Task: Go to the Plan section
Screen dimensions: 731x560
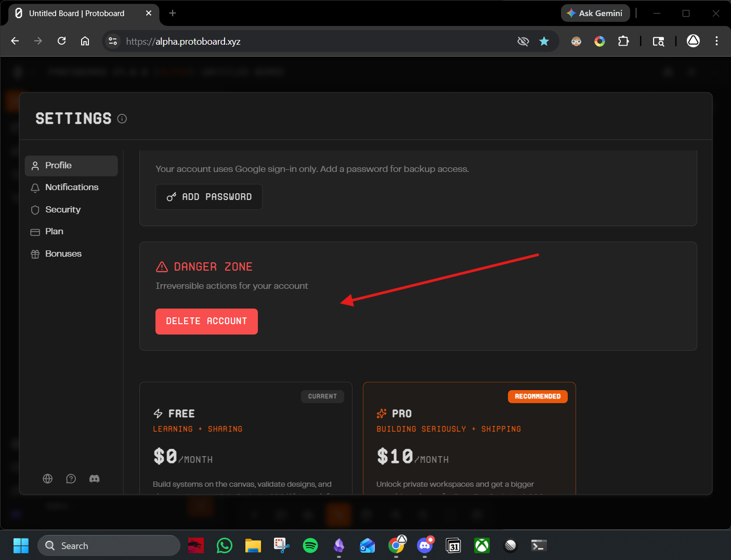Action: coord(71,232)
